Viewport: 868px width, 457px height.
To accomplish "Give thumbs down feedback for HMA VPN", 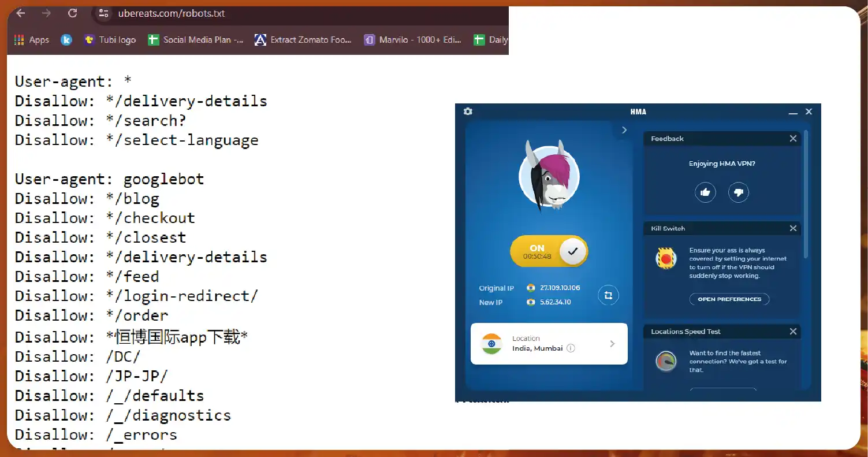I will [x=739, y=192].
